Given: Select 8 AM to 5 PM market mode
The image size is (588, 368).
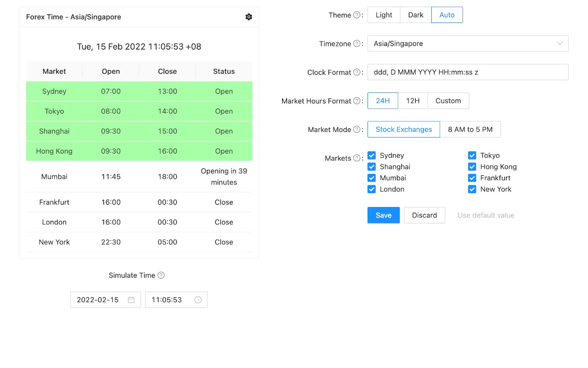Looking at the screenshot, I should [x=470, y=130].
